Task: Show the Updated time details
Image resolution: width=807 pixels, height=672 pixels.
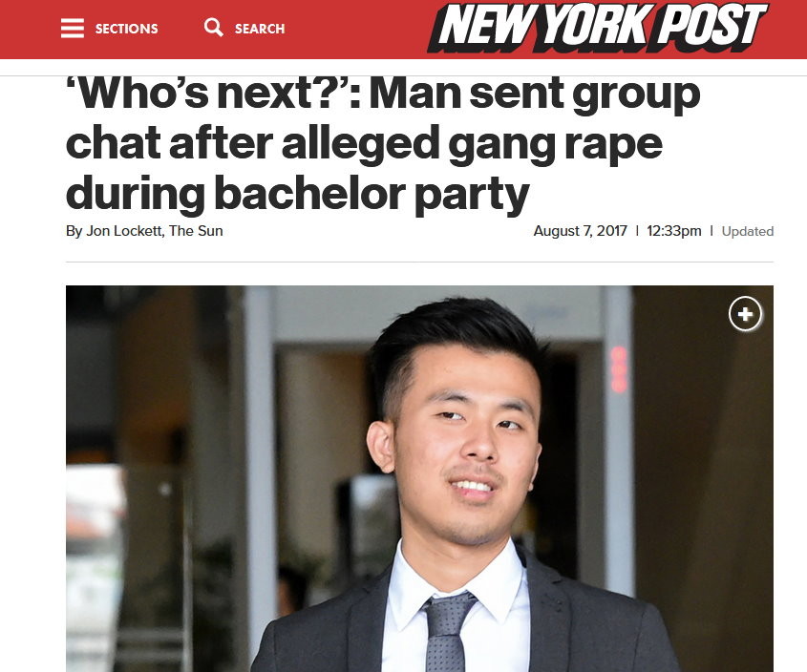Action: pyautogui.click(x=747, y=232)
